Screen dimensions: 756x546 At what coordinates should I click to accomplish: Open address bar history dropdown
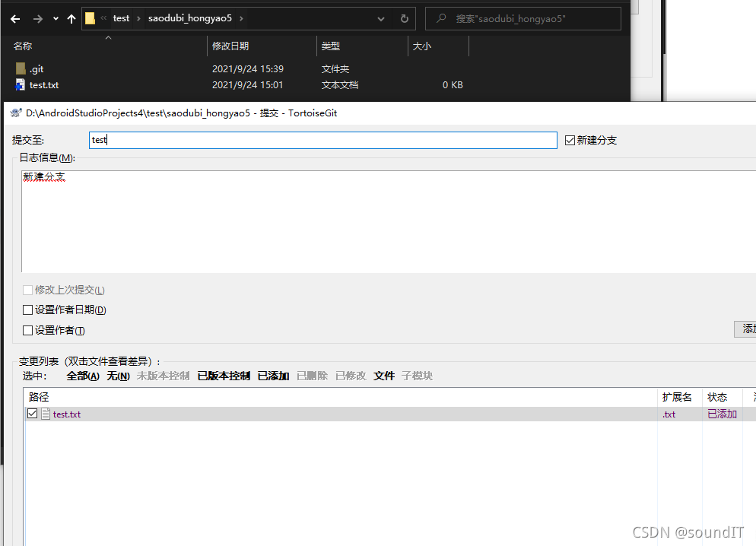381,19
